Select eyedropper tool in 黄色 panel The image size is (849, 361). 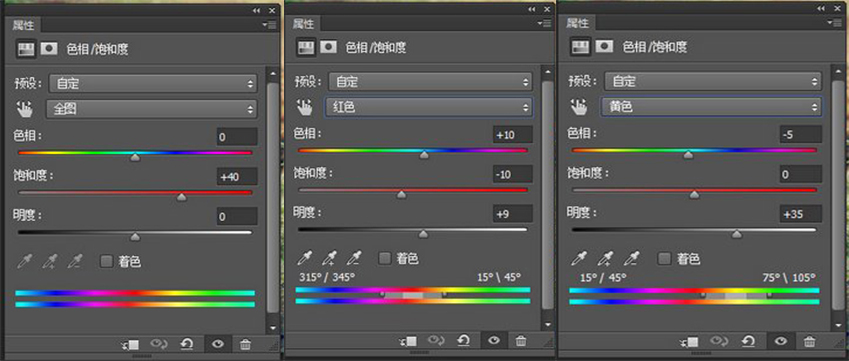[x=579, y=258]
